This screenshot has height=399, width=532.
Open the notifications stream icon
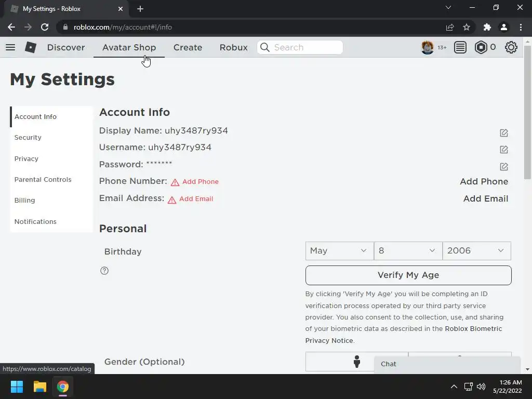(460, 47)
